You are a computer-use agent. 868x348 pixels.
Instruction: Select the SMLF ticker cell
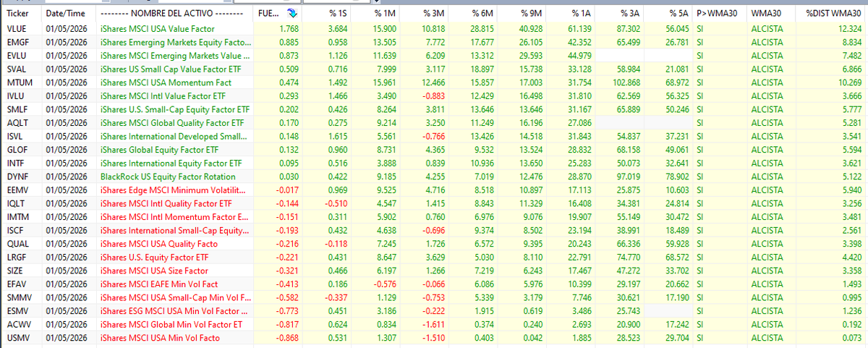(x=21, y=109)
